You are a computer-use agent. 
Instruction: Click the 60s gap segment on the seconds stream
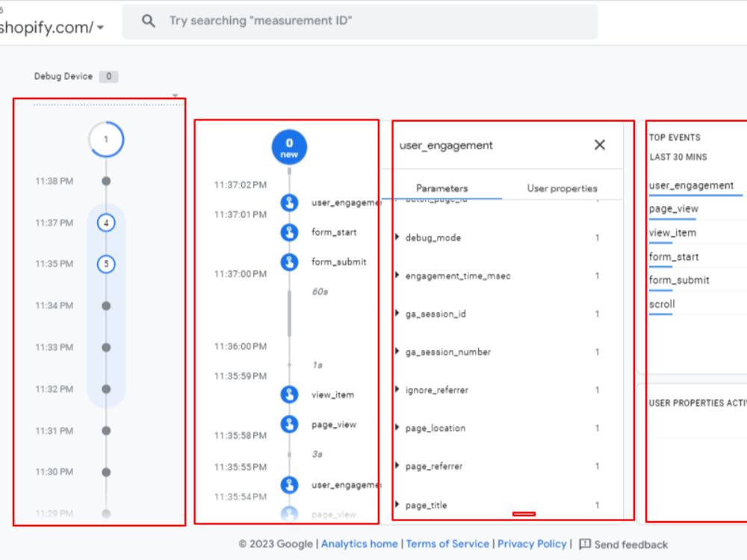pyautogui.click(x=289, y=314)
